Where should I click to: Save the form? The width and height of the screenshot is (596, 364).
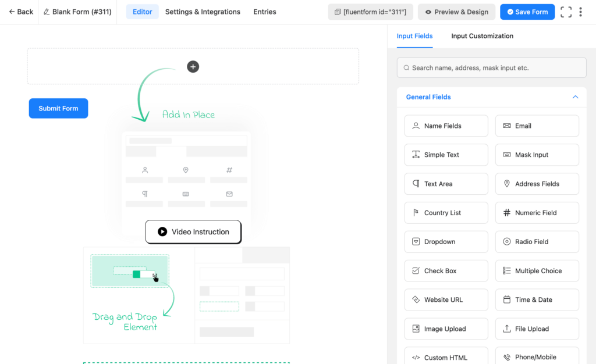[527, 12]
